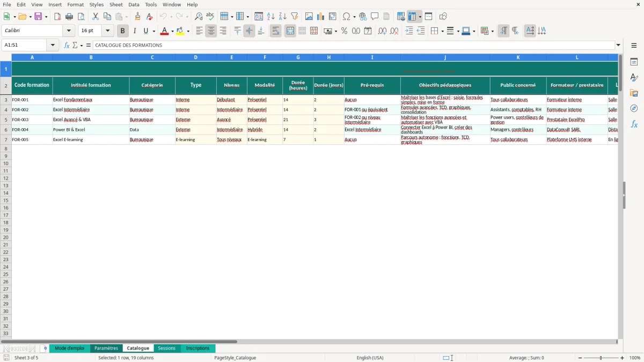This screenshot has width=644, height=362.
Task: Open the font size dropdown
Action: [x=107, y=31]
